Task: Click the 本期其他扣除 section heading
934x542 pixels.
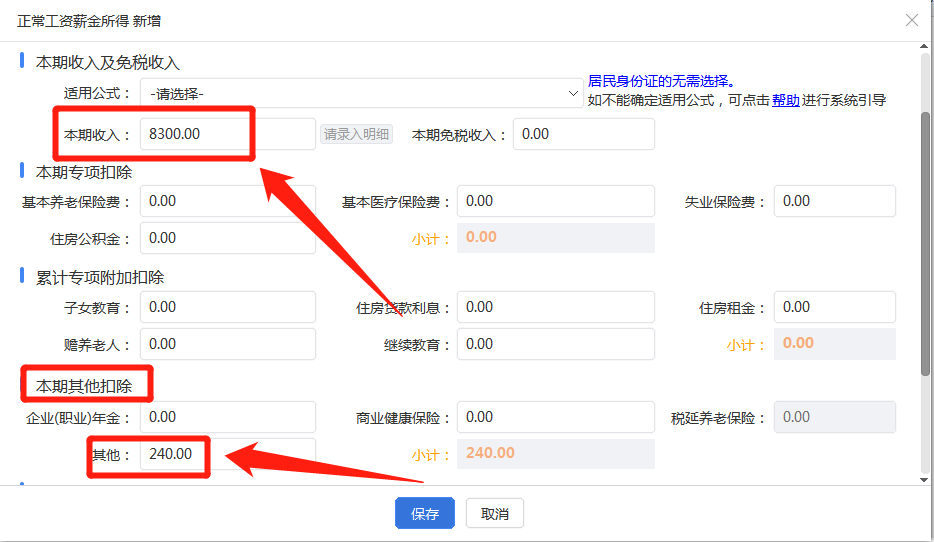Action: (84, 386)
